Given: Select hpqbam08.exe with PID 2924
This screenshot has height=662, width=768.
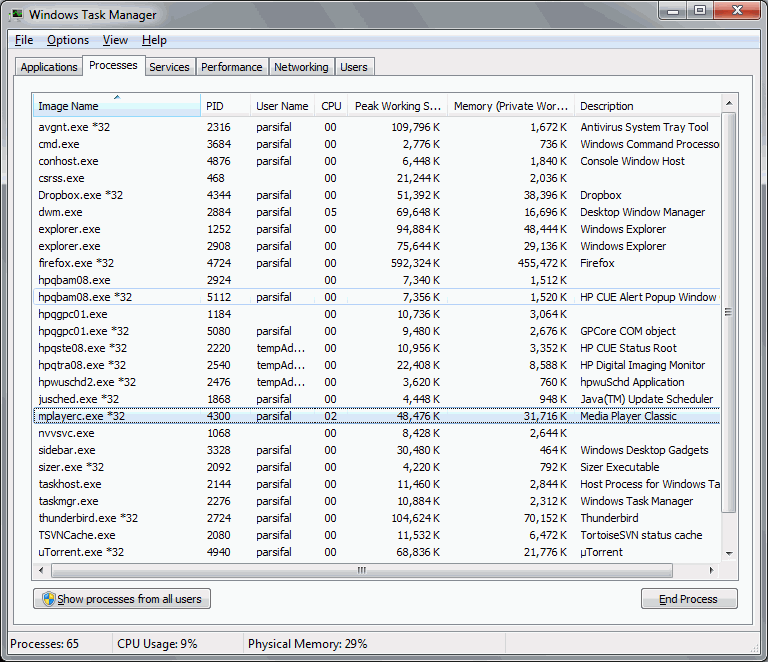Looking at the screenshot, I should (x=377, y=280).
